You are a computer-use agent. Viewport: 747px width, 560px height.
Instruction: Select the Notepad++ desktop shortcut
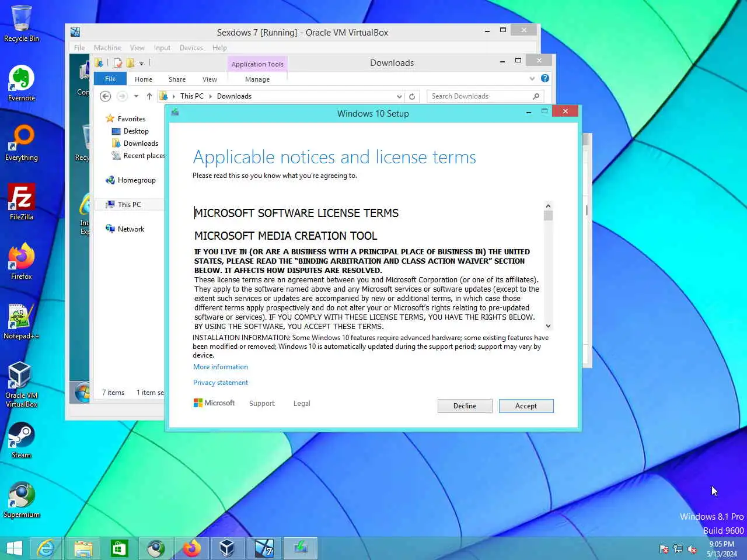point(21,321)
